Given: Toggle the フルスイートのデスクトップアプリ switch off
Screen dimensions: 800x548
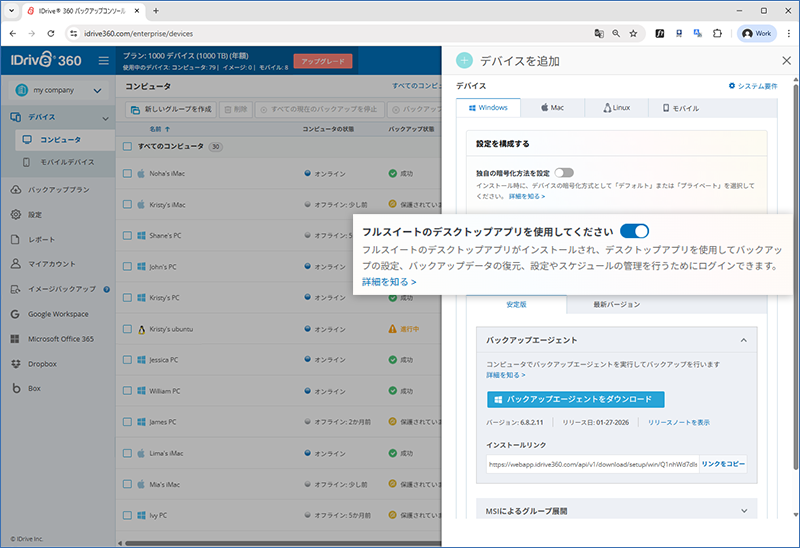Looking at the screenshot, I should point(634,231).
